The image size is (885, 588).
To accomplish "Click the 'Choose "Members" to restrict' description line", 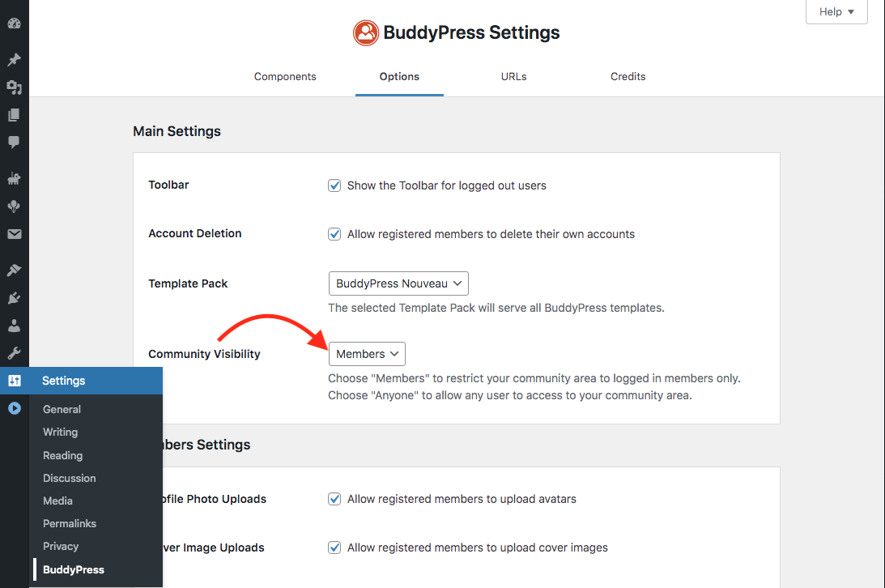I will [x=534, y=378].
